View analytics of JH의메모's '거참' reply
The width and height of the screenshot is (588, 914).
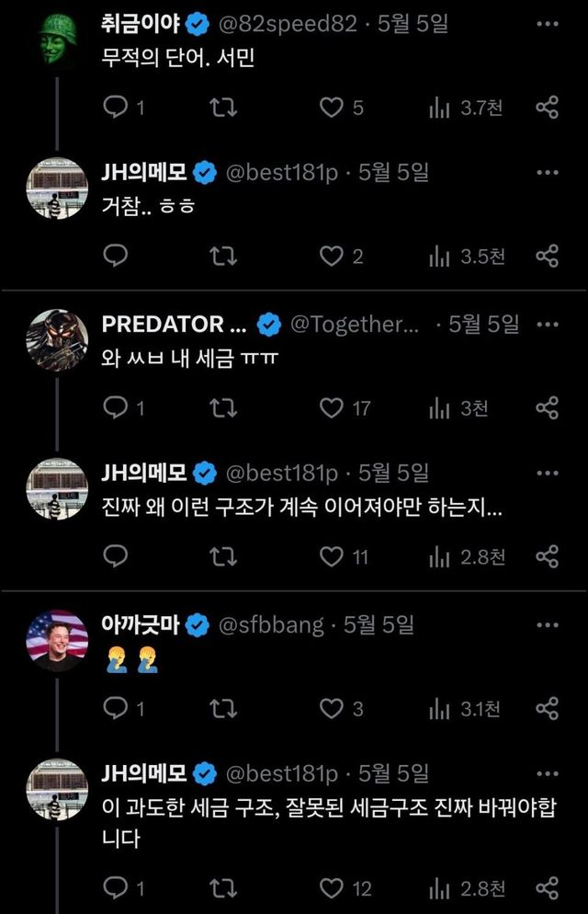pos(467,257)
